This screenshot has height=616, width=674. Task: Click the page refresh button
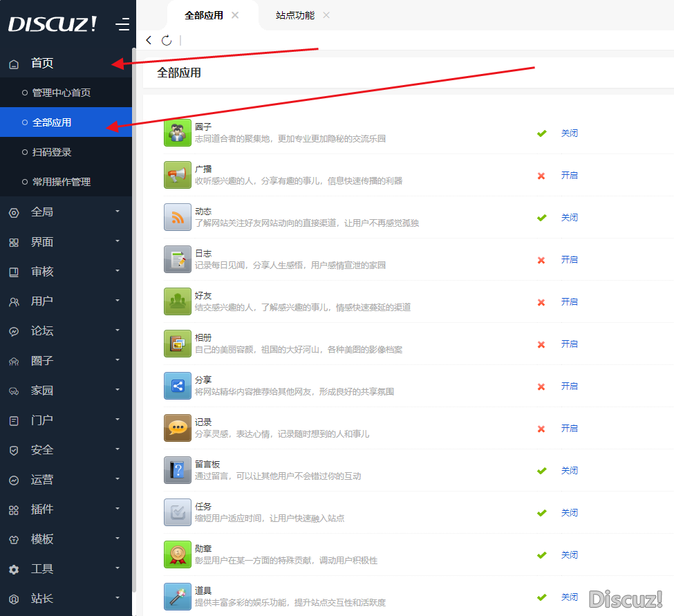pyautogui.click(x=167, y=40)
